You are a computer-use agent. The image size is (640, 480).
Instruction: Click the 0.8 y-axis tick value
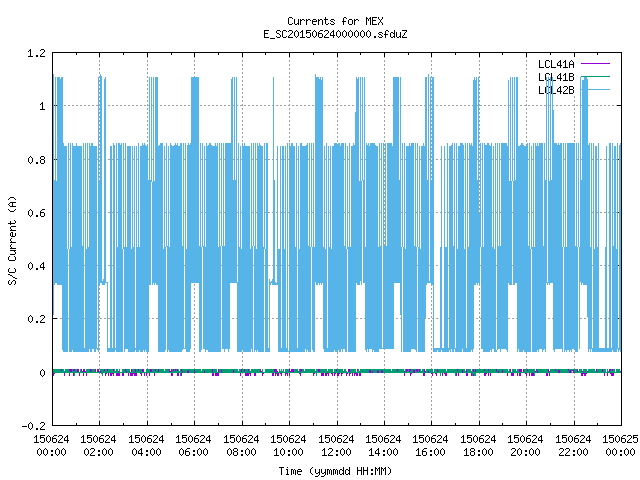(x=36, y=160)
